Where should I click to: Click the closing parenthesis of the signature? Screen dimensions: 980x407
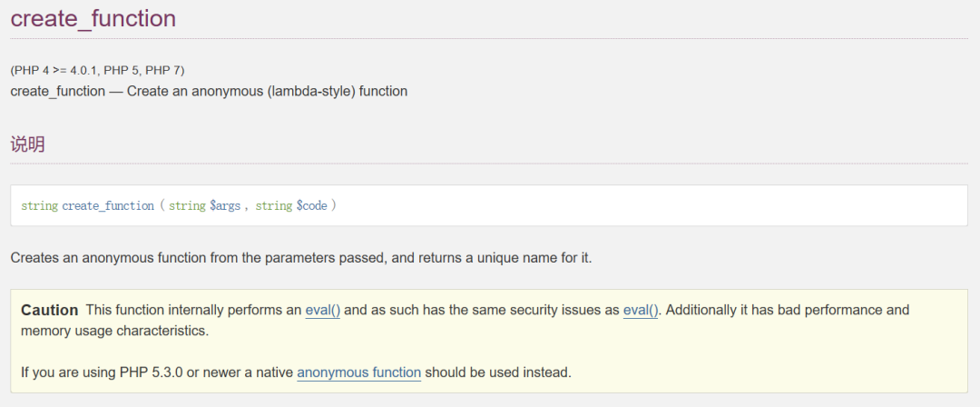pos(334,206)
